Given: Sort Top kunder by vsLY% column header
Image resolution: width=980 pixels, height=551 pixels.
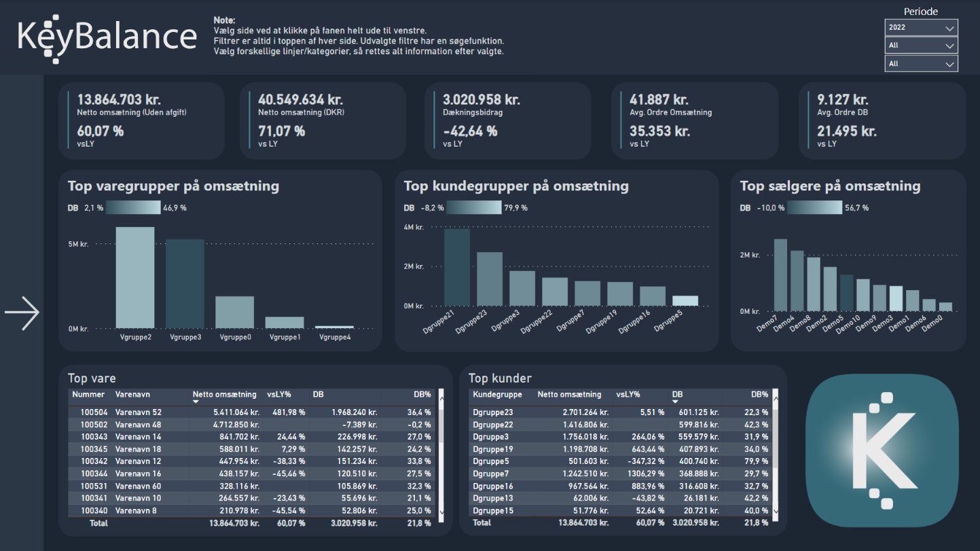Looking at the screenshot, I should [630, 394].
